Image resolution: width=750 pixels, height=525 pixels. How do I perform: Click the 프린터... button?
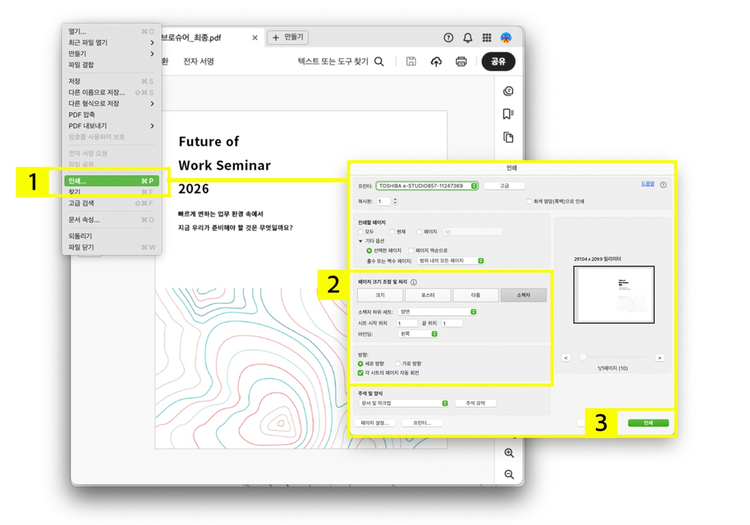(422, 423)
